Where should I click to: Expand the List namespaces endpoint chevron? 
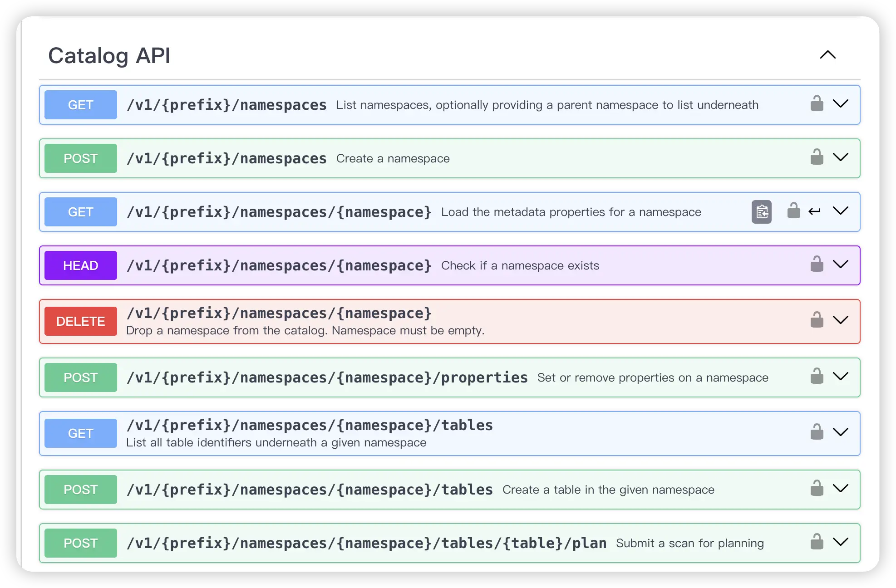(x=841, y=104)
